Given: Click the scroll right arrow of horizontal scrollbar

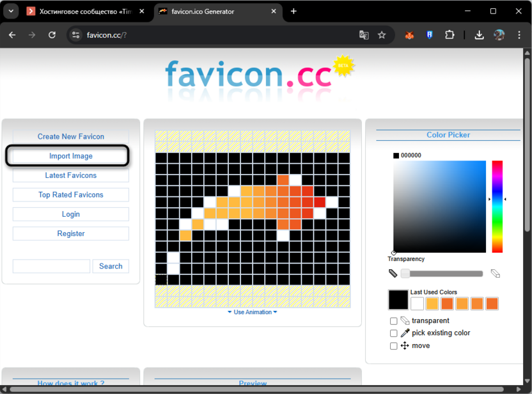Looking at the screenshot, I should click(519, 390).
